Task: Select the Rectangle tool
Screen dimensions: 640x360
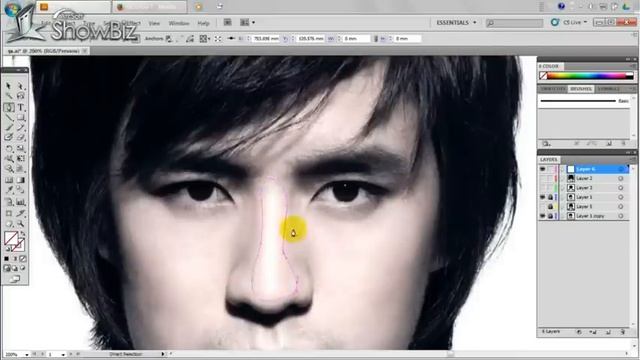Action: [x=21, y=118]
